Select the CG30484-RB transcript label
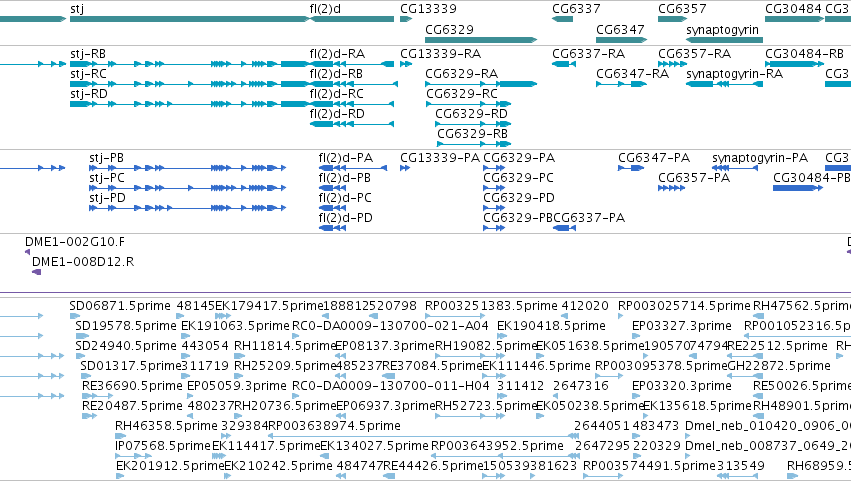 tap(804, 54)
